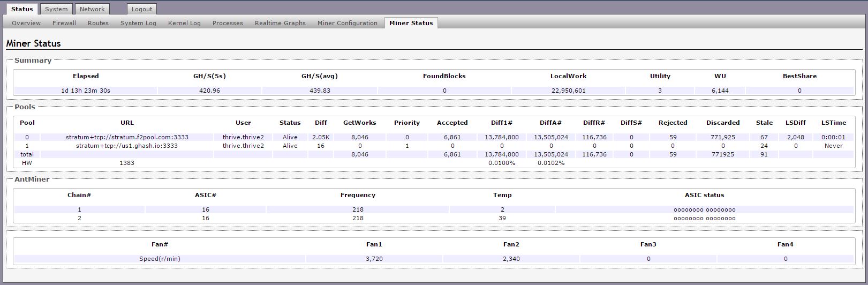The image size is (868, 285).
Task: Click the Fan3 column header
Action: [x=648, y=244]
